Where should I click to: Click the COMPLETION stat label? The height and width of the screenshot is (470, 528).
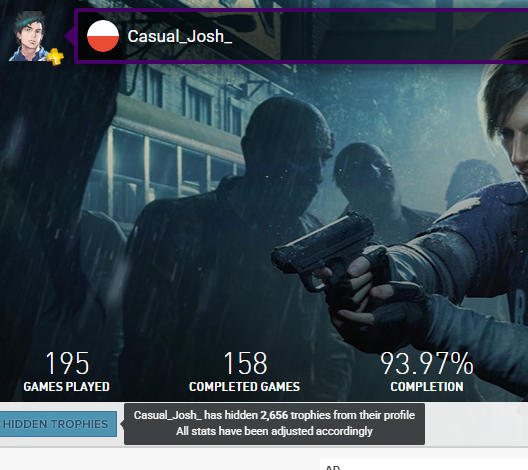[427, 387]
